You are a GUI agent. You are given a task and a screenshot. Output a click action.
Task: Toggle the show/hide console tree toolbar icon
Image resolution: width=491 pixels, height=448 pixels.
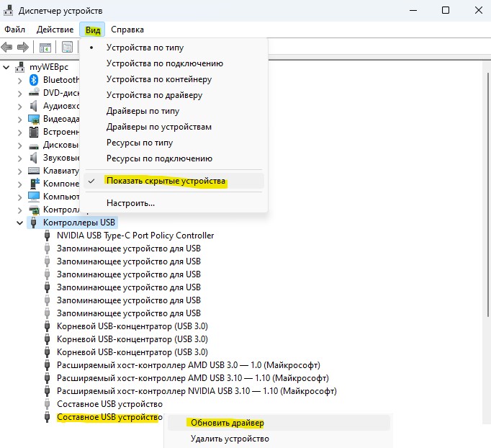point(45,48)
